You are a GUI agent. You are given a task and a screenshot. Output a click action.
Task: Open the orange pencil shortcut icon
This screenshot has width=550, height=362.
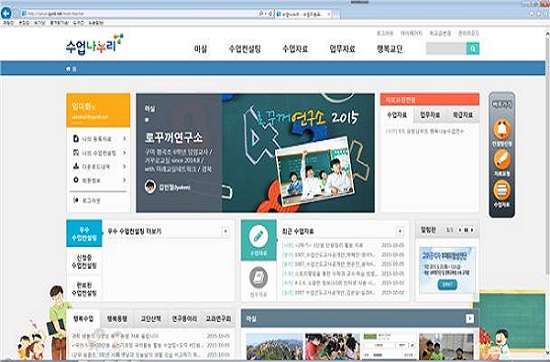pyautogui.click(x=502, y=159)
